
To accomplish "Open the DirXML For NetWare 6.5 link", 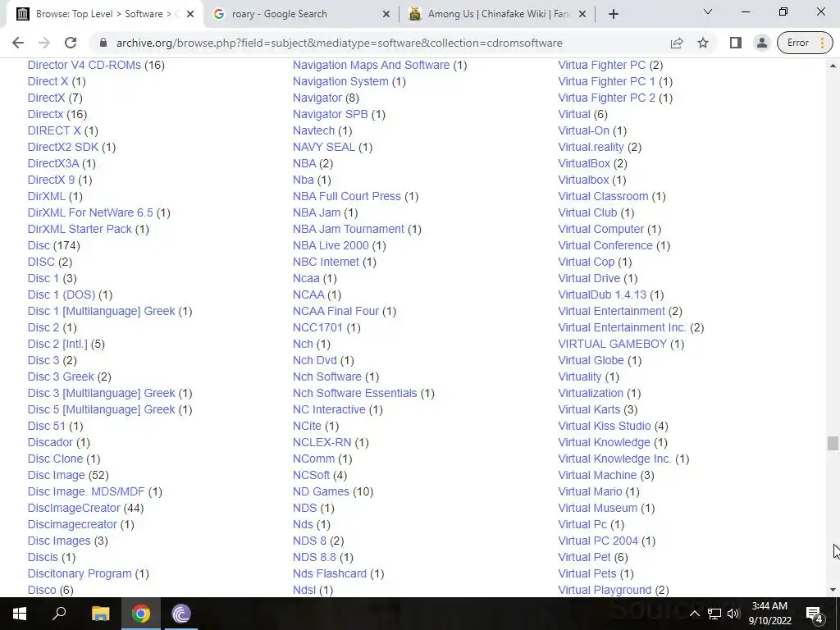I will pyautogui.click(x=90, y=212).
